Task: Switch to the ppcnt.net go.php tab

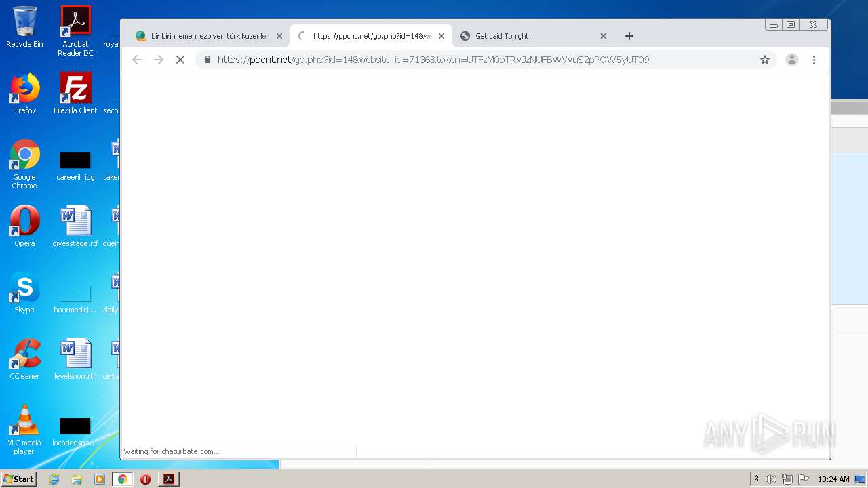Action: point(370,36)
